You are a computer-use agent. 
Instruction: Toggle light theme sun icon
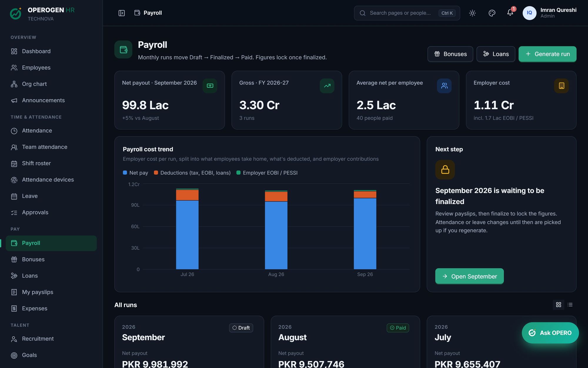click(472, 13)
